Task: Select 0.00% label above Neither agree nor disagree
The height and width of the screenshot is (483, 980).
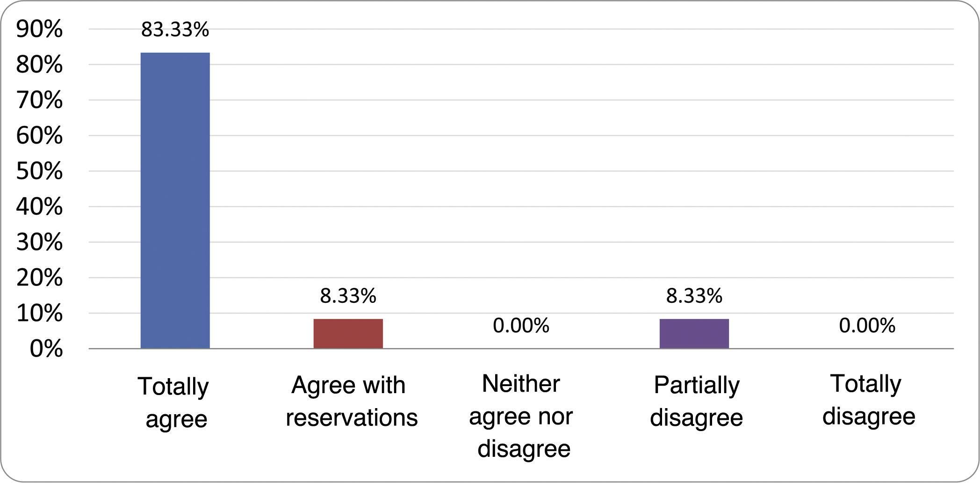Action: click(x=521, y=326)
